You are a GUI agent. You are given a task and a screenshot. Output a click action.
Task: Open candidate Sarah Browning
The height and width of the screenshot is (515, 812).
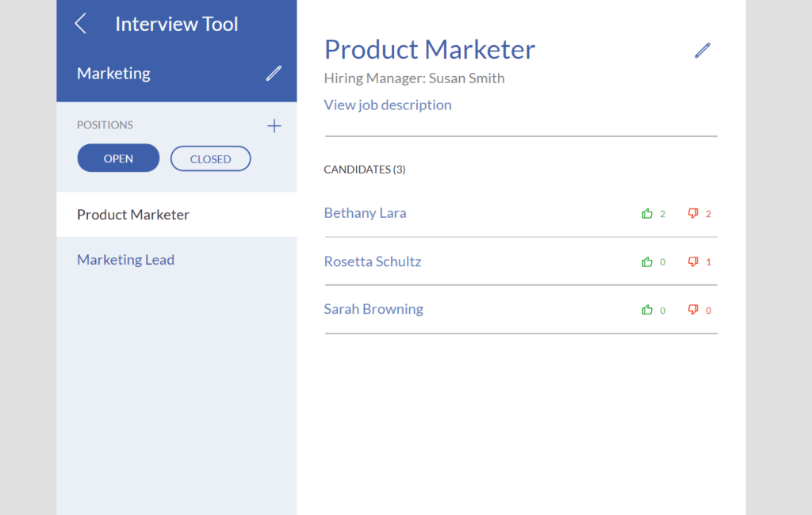[373, 309]
